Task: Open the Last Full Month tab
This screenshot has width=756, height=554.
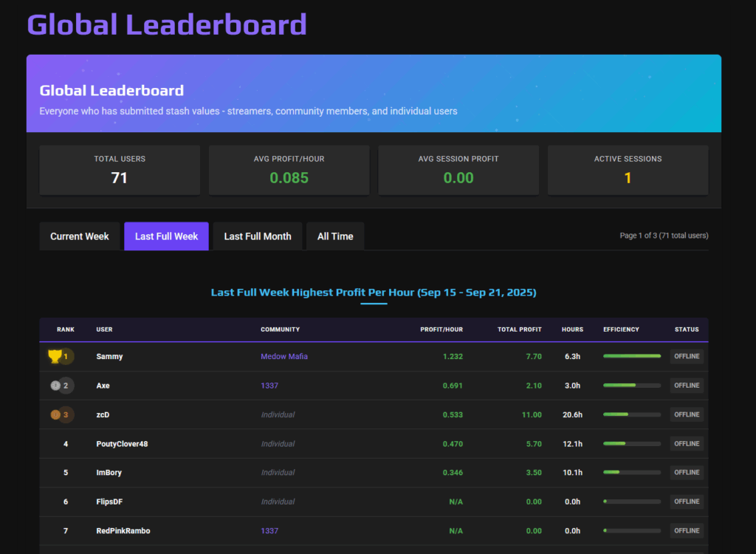Action: [x=258, y=236]
